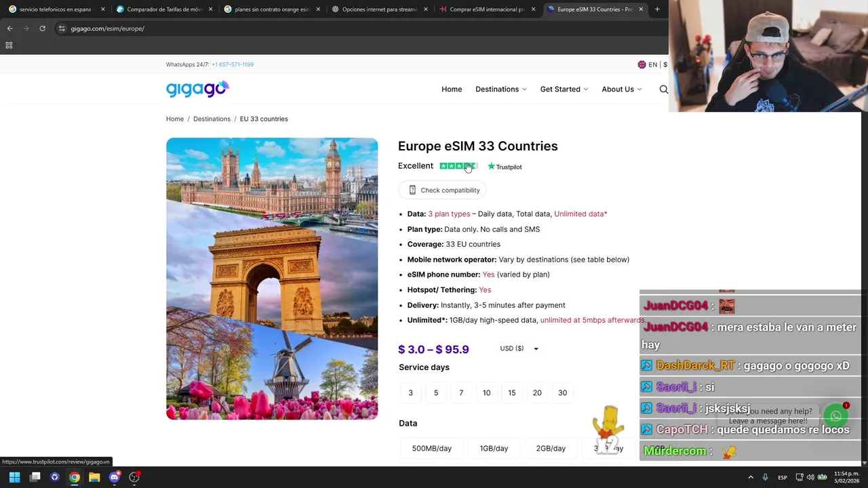Open File Explorer from the taskbar

[94, 477]
